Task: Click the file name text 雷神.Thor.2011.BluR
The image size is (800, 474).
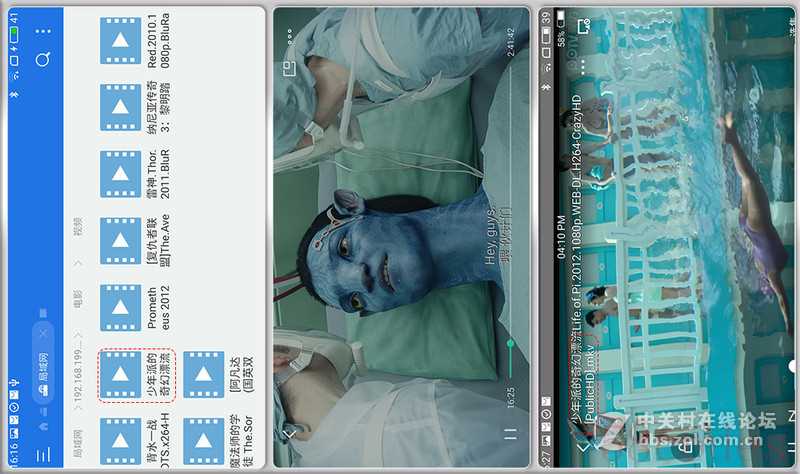Action: (x=159, y=174)
